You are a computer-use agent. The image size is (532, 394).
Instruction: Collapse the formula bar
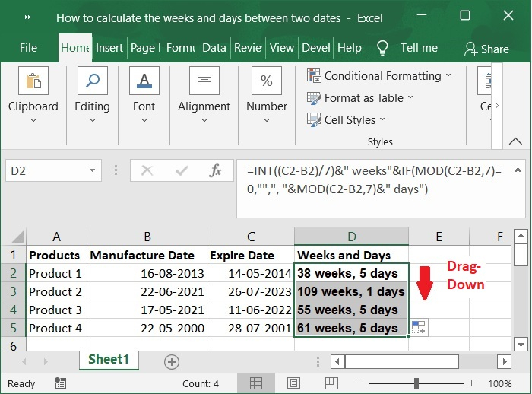coord(518,170)
